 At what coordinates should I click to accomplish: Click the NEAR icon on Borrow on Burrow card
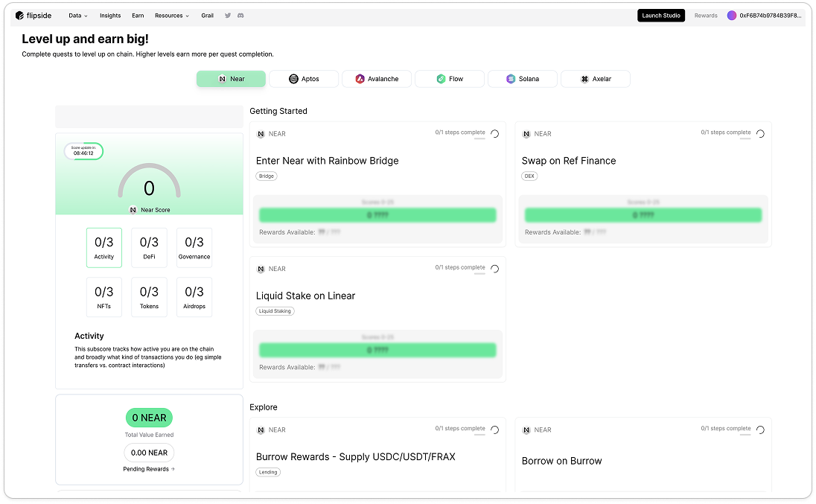526,430
